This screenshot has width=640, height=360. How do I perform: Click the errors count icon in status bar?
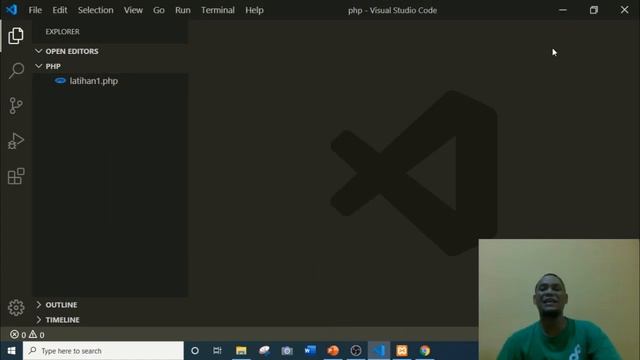click(x=14, y=335)
